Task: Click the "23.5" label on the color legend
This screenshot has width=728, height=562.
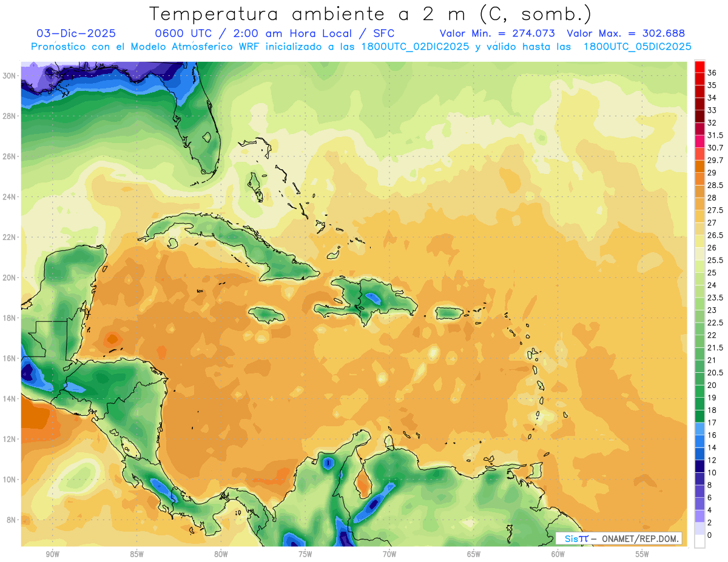Action: coord(715,298)
